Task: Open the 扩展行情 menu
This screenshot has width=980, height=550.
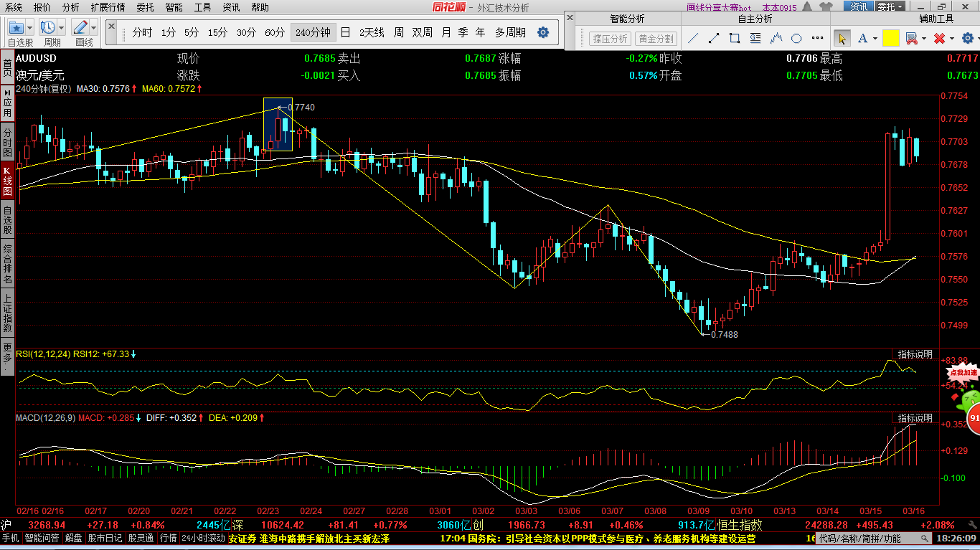Action: pos(108,7)
